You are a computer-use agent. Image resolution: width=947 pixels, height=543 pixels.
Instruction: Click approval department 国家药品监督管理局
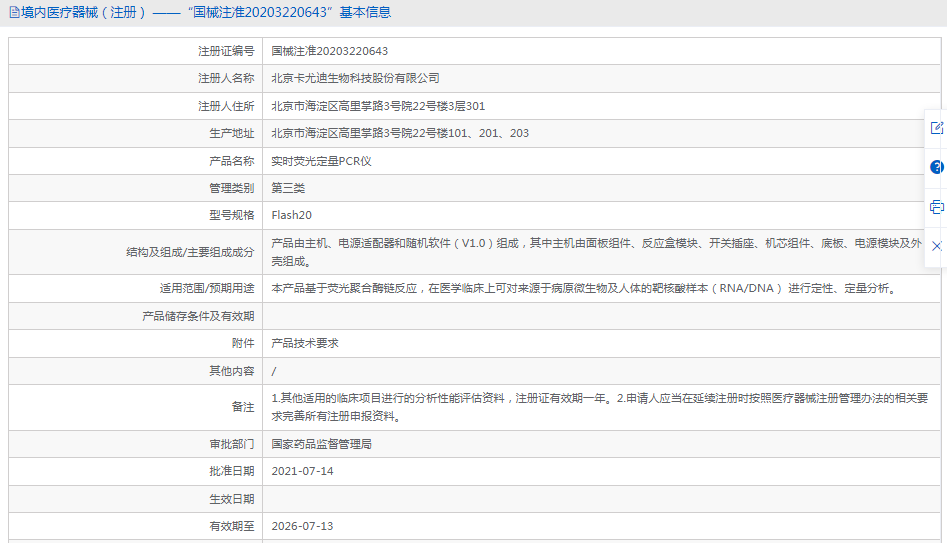tap(321, 445)
